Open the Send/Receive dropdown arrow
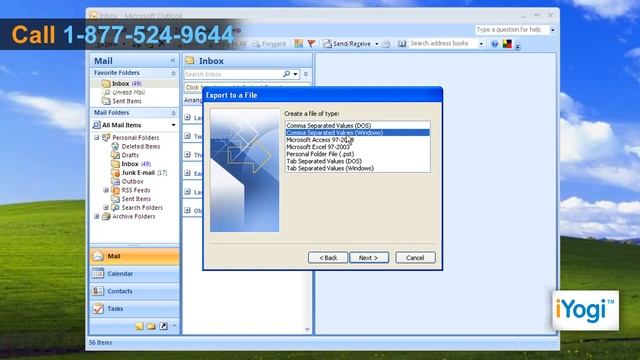Viewport: 640px width, 360px height. coord(376,44)
